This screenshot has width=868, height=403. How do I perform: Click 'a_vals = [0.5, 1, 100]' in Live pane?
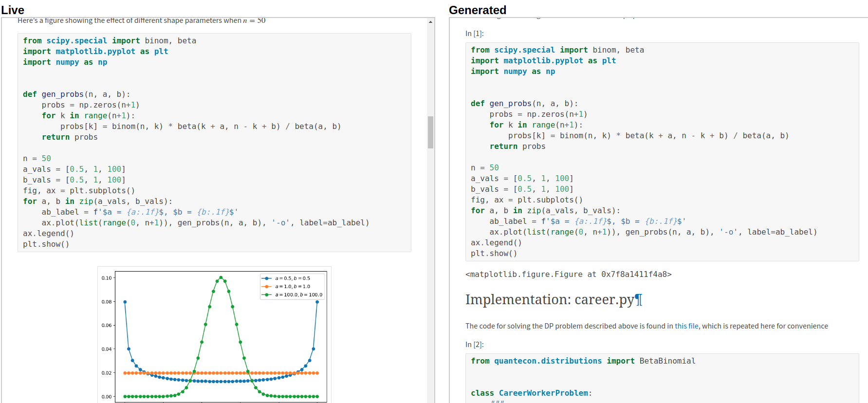(x=74, y=169)
